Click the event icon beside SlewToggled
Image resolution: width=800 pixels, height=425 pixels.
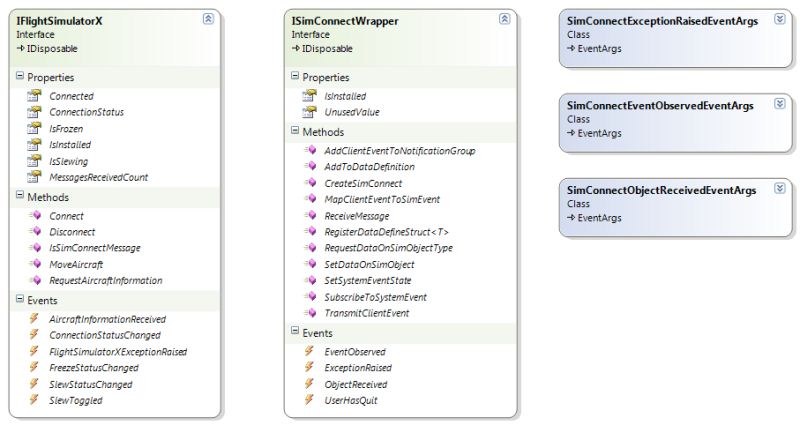pyautogui.click(x=34, y=399)
